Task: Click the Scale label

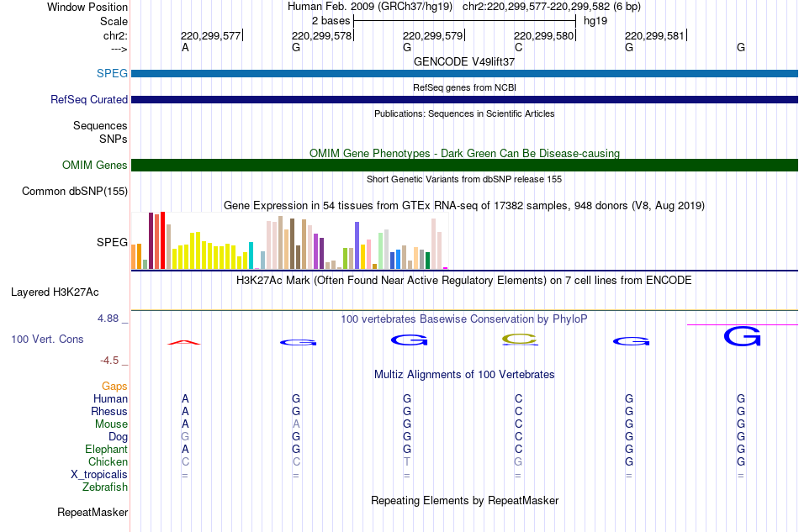Action: (x=114, y=21)
